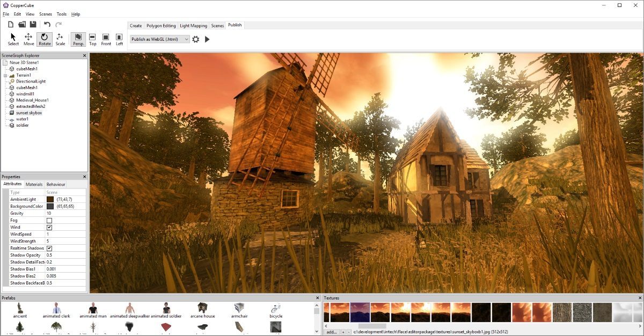This screenshot has width=644, height=336.
Task: Run the scene with play button
Action: 207,39
